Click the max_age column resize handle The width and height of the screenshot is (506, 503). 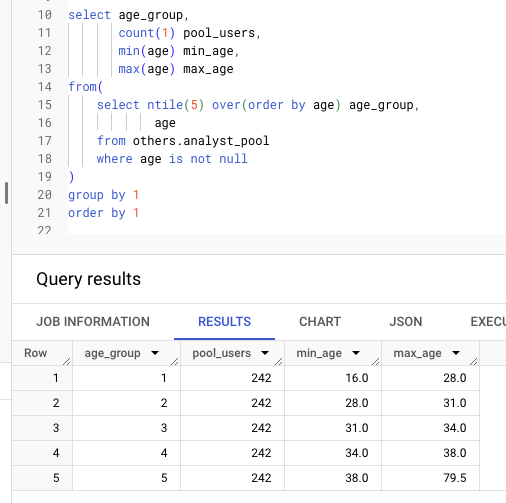pyautogui.click(x=474, y=361)
